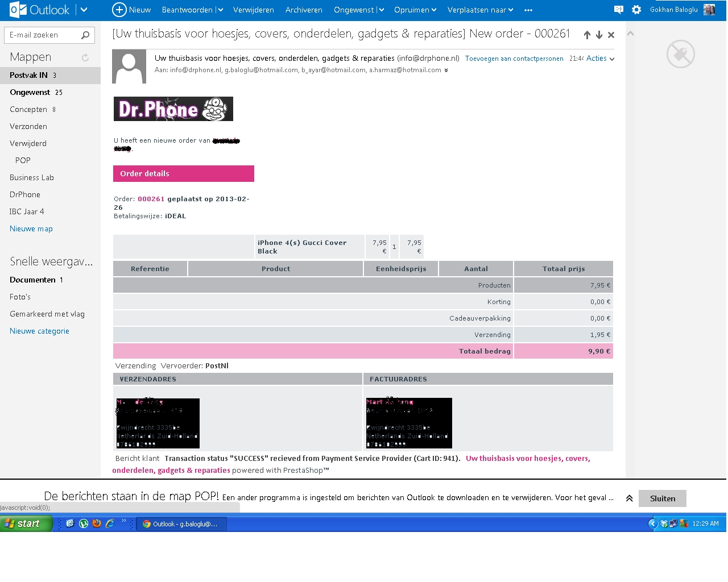Select the Foto's quick view

(x=50, y=297)
